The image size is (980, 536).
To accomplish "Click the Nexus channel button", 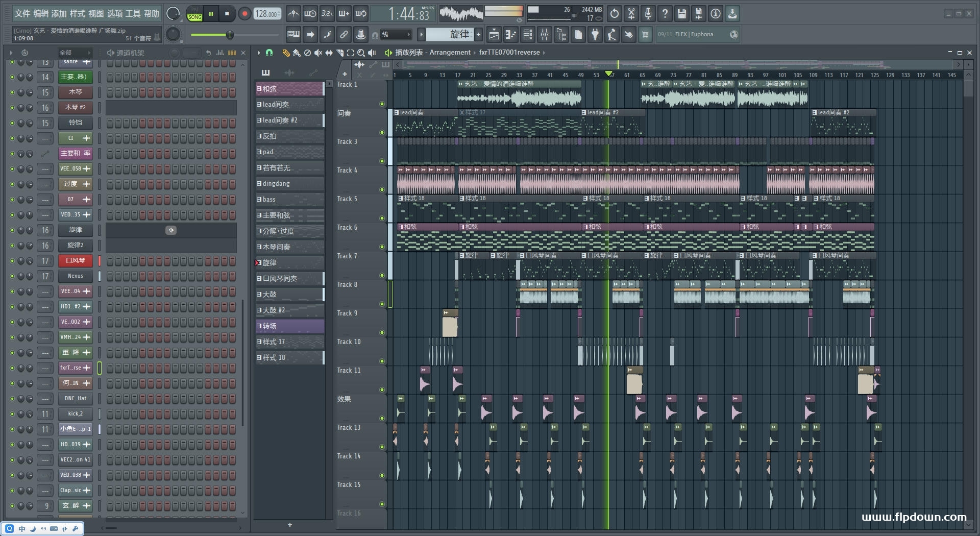I will pyautogui.click(x=76, y=276).
